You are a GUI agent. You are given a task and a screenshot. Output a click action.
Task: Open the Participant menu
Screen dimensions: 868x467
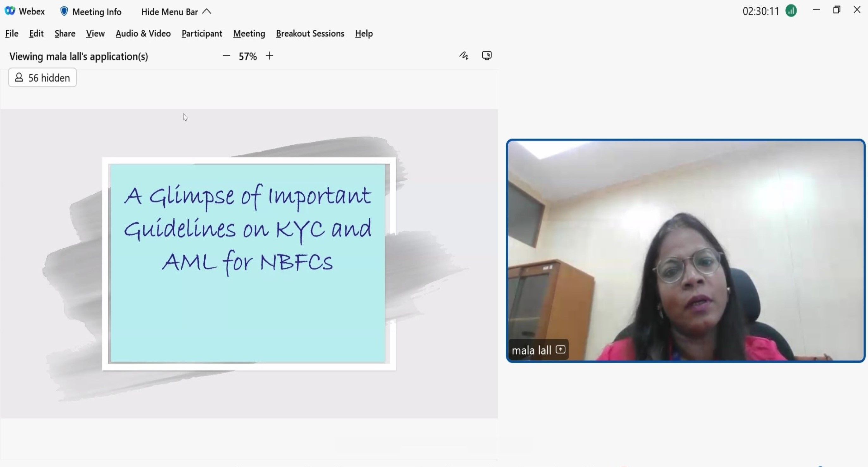(202, 33)
